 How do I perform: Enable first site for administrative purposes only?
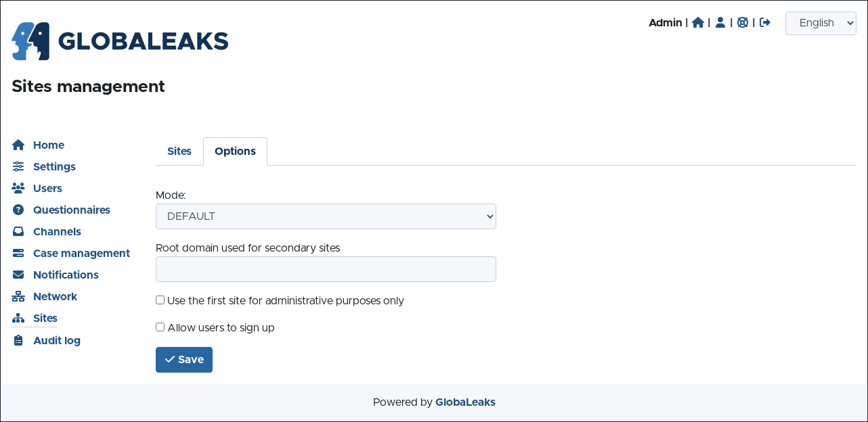click(160, 300)
